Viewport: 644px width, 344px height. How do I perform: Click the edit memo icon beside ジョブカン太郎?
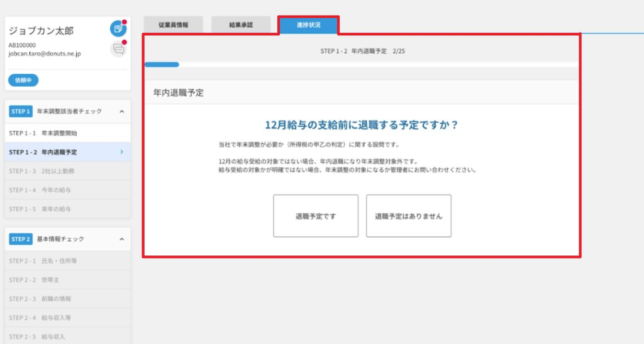(x=118, y=28)
